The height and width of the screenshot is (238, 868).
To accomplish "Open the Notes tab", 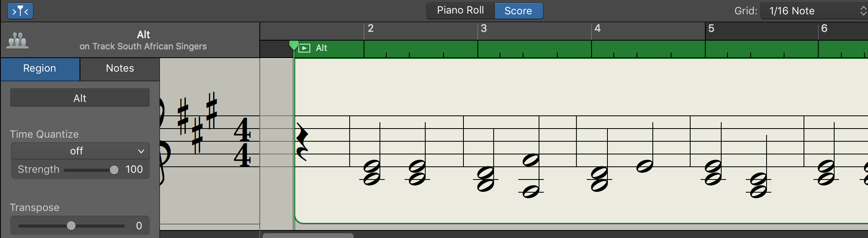I will pos(120,69).
